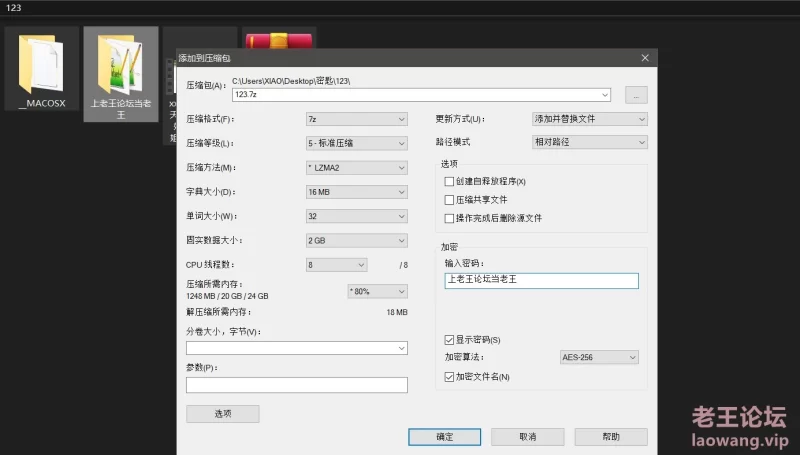Click the 确定 button
800x455 pixels.
pos(444,437)
